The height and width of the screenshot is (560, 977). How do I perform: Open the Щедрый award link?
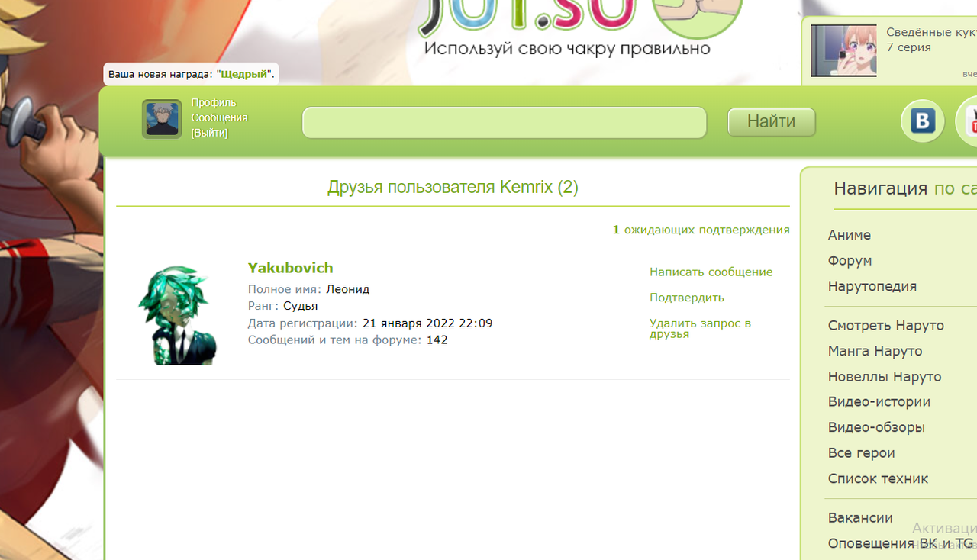point(244,75)
